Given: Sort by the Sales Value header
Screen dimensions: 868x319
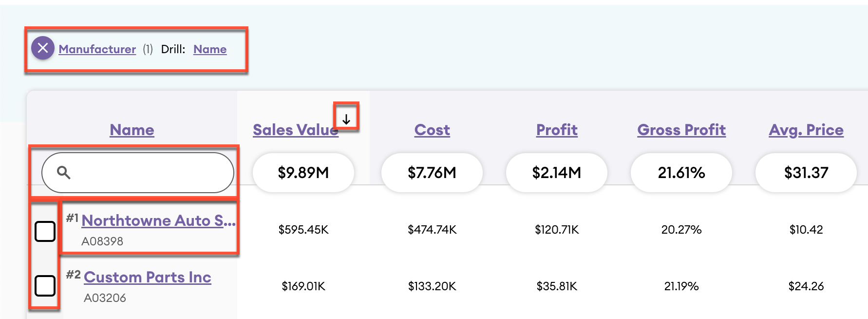Looking at the screenshot, I should click(x=295, y=130).
